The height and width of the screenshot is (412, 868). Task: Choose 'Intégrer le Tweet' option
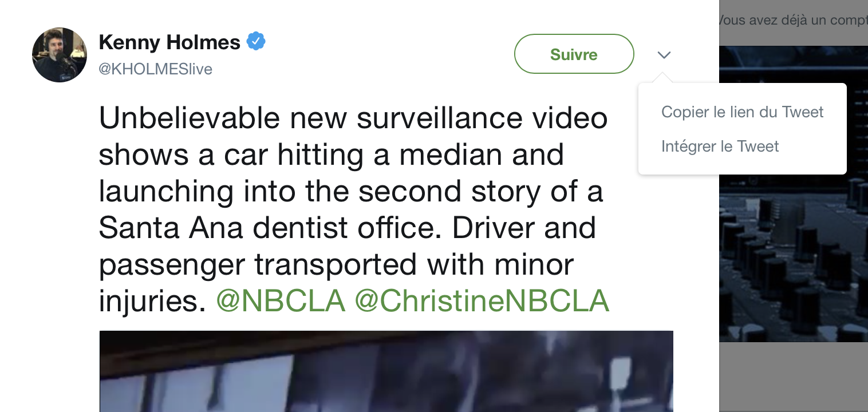[720, 146]
